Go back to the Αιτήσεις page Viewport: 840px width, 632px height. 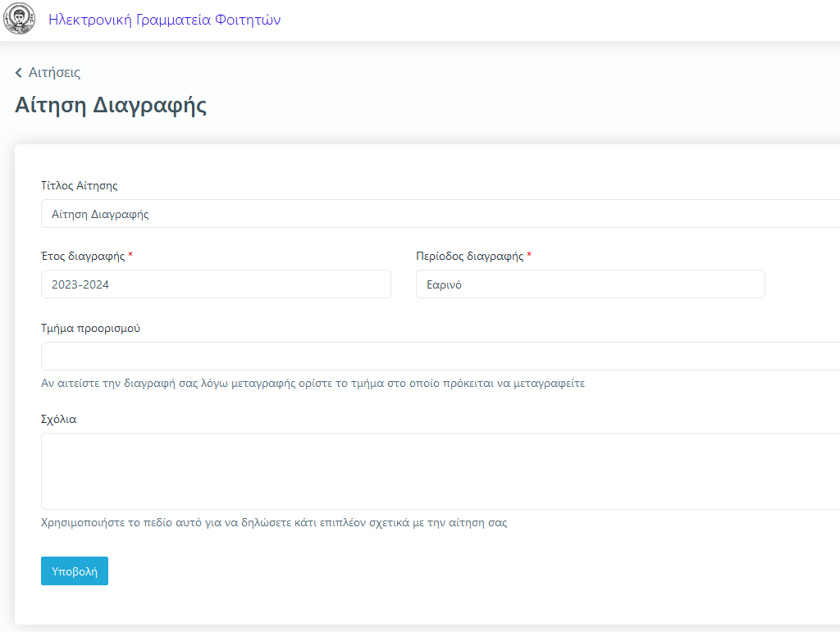pyautogui.click(x=54, y=73)
